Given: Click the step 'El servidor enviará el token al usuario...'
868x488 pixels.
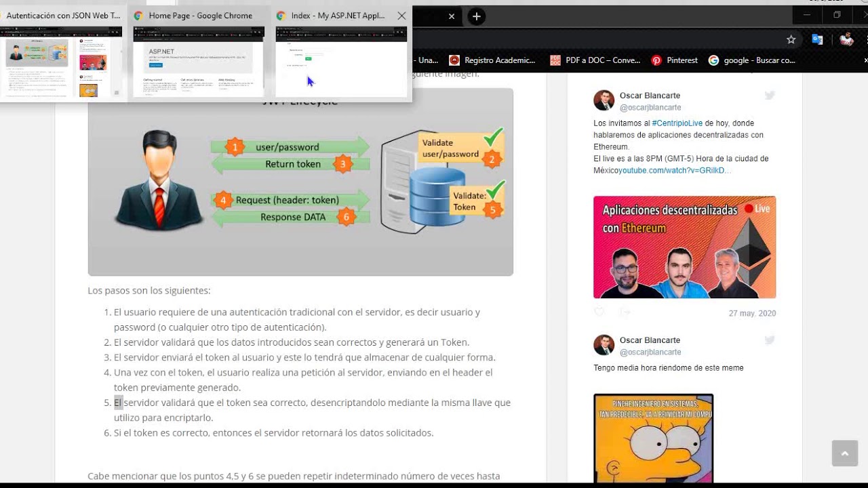Looking at the screenshot, I should coord(304,357).
